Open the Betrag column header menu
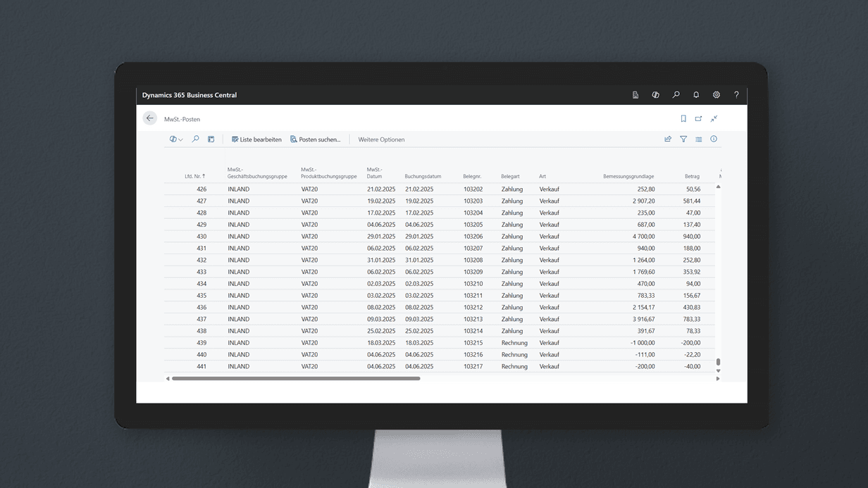 (692, 176)
